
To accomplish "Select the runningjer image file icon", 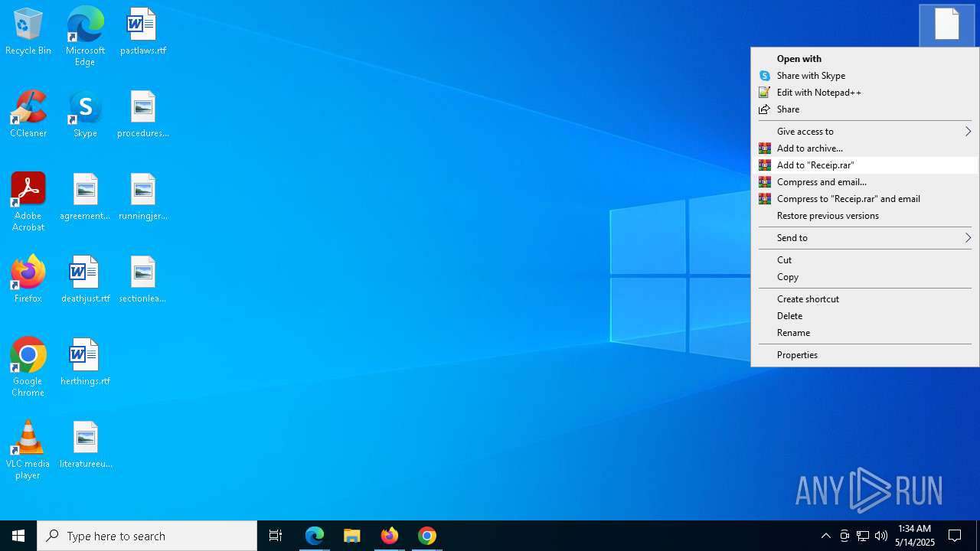I will click(x=142, y=197).
